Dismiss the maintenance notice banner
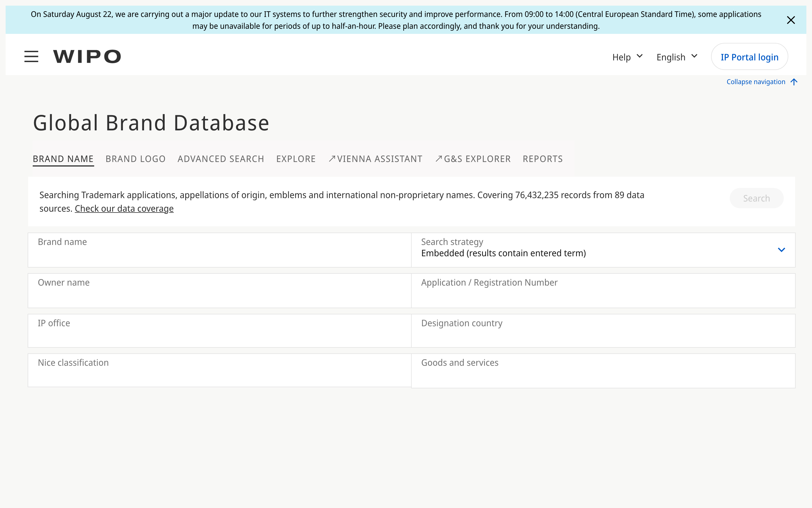This screenshot has height=508, width=812. (791, 20)
